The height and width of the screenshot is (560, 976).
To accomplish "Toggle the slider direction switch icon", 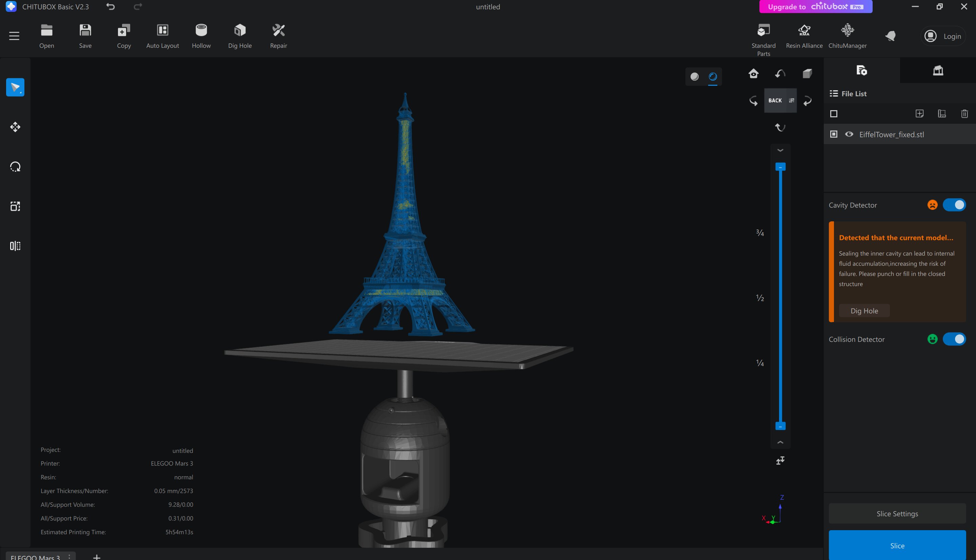I will 780,460.
